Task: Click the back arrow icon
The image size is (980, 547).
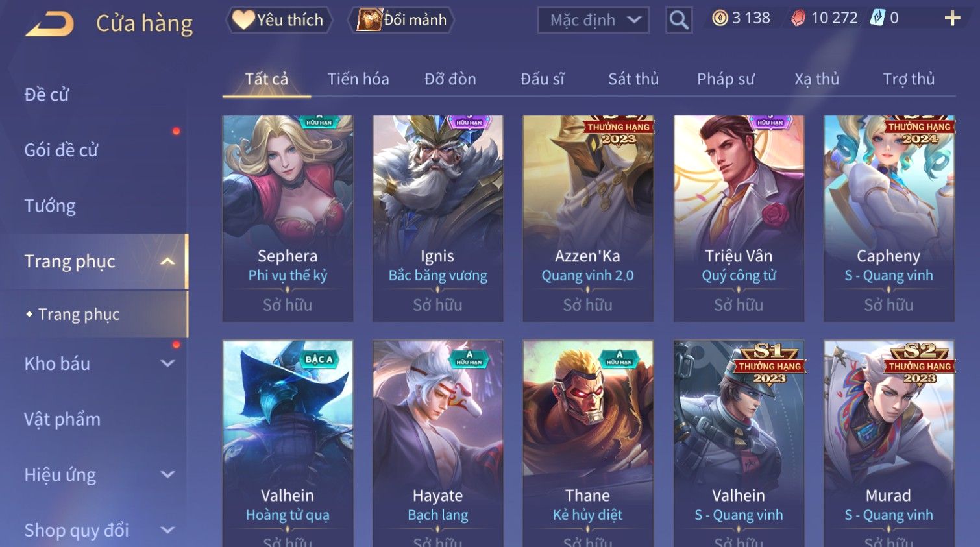Action: (49, 24)
